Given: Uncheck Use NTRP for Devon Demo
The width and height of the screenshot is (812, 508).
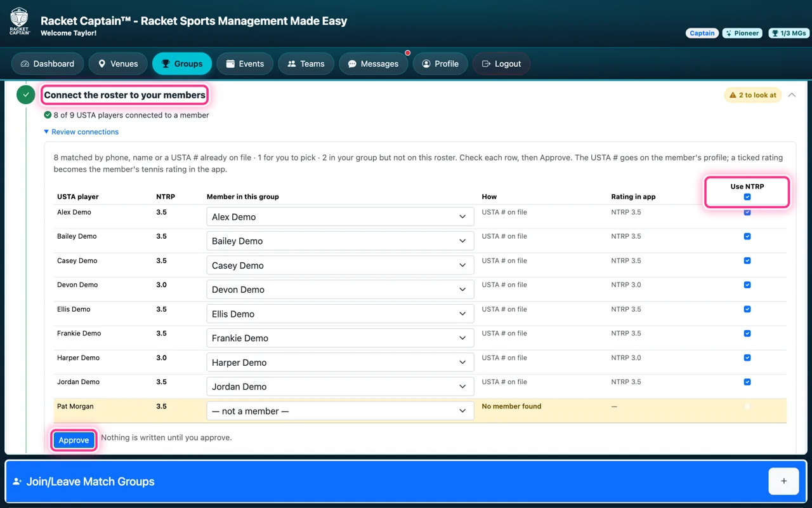Looking at the screenshot, I should [x=747, y=285].
